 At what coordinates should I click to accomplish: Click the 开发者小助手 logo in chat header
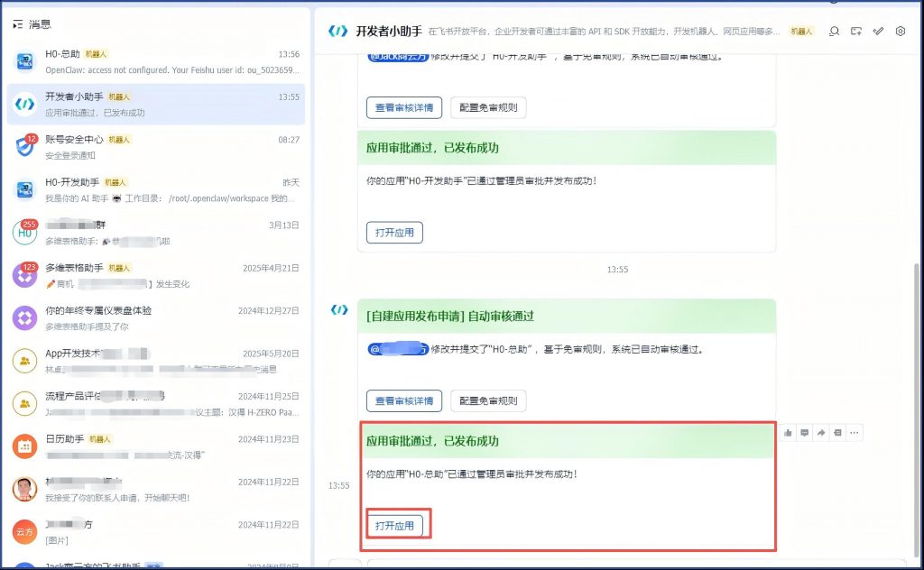coord(337,32)
